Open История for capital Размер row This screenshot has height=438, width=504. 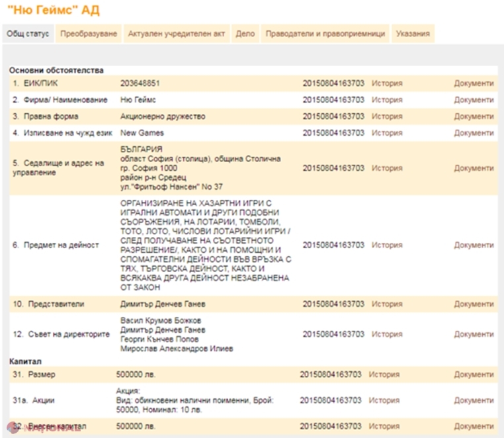pos(384,374)
